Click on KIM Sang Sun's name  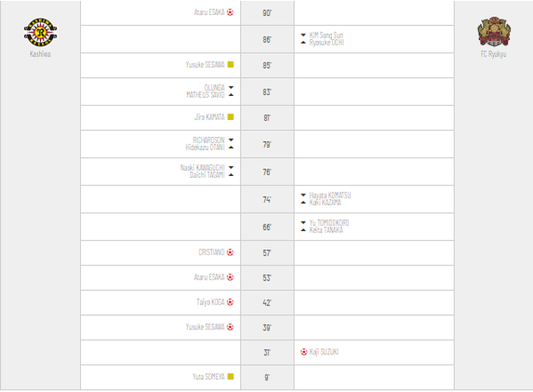pyautogui.click(x=326, y=35)
